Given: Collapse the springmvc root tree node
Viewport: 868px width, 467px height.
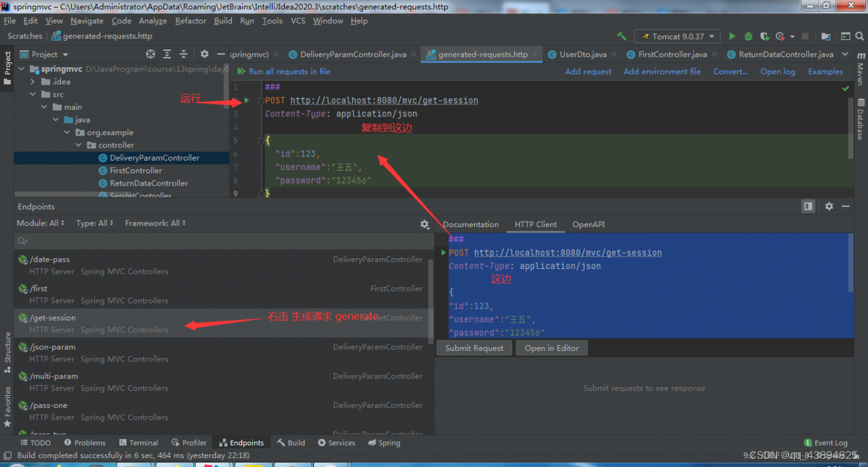Looking at the screenshot, I should pos(21,69).
